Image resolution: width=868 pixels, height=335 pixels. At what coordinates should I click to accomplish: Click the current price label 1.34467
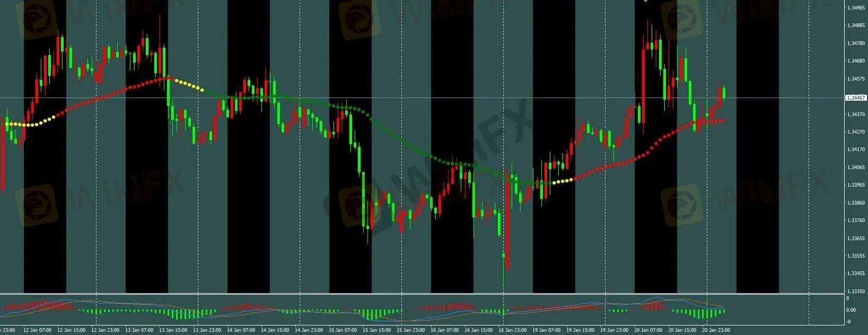(x=856, y=98)
